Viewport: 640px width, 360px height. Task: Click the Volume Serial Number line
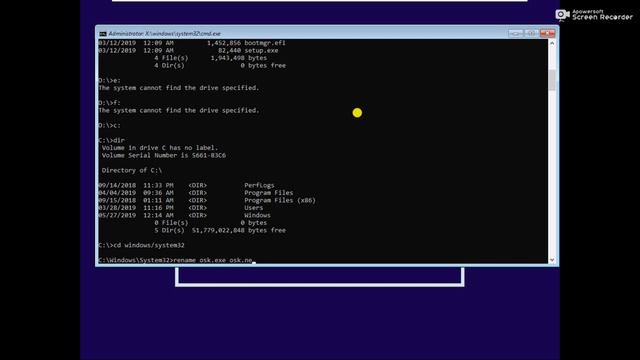pyautogui.click(x=164, y=156)
